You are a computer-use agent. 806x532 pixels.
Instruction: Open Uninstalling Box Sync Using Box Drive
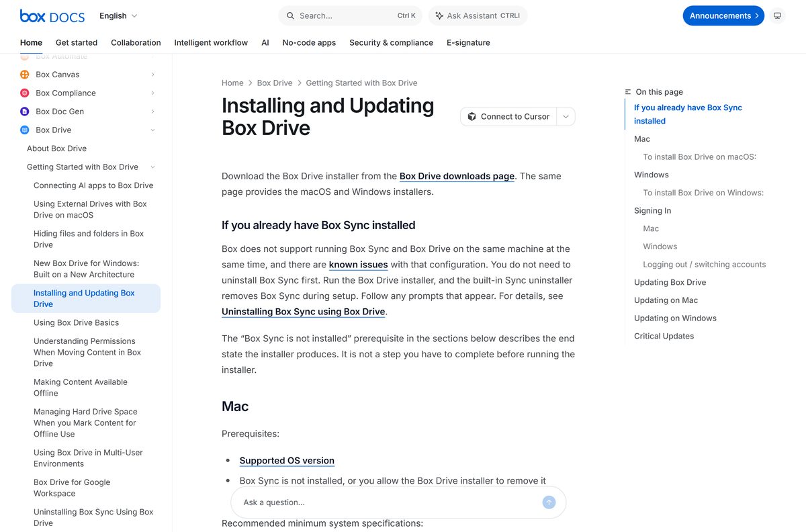(93, 517)
